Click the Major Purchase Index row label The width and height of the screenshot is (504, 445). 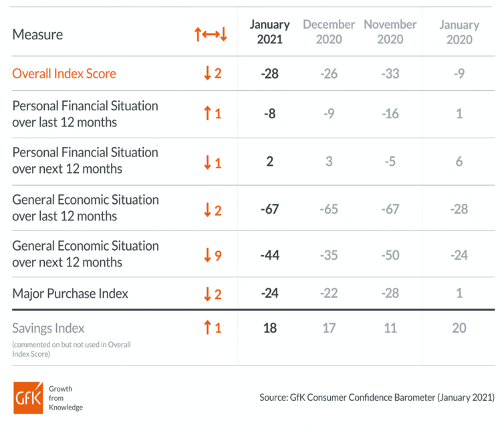pos(70,293)
